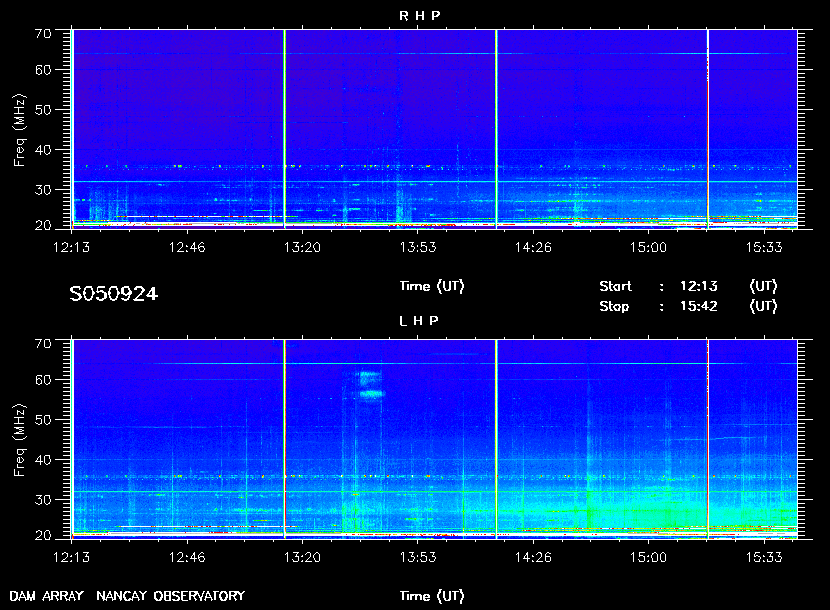Click the vertical calibration line near 13:15 in RHP
The width and height of the screenshot is (830, 610).
coord(285,129)
